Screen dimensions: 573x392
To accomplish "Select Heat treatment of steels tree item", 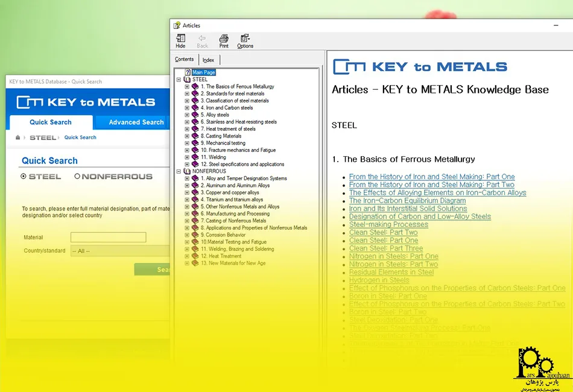I will tap(230, 129).
